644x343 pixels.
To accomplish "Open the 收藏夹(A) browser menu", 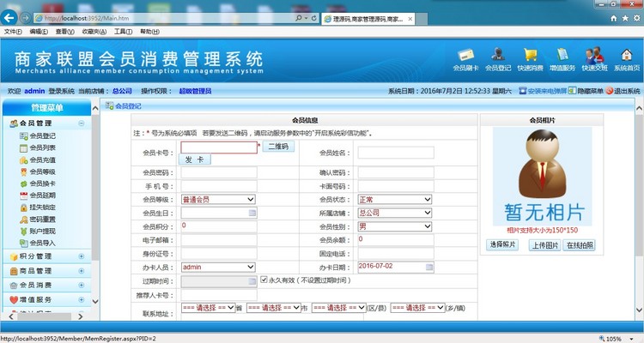I will (94, 32).
